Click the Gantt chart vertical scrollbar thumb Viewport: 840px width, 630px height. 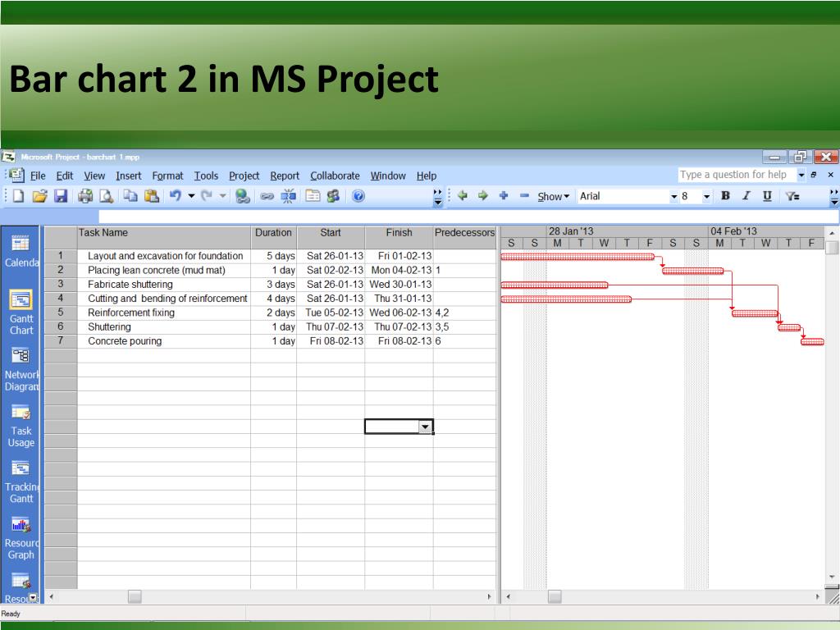click(x=832, y=248)
